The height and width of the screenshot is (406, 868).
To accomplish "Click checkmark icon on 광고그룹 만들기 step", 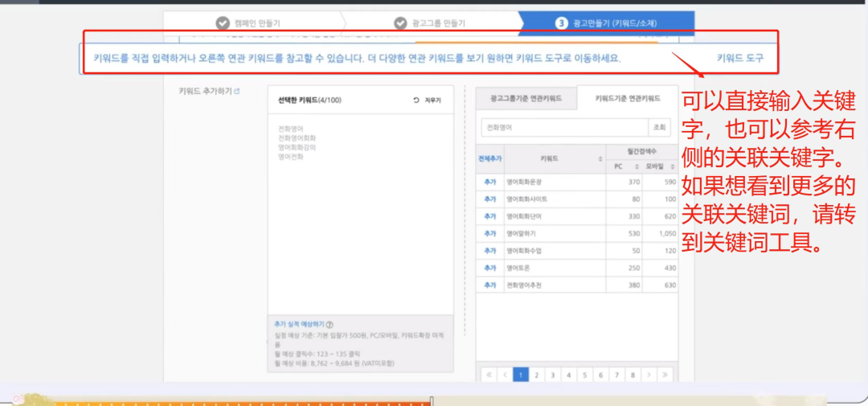I will (400, 23).
